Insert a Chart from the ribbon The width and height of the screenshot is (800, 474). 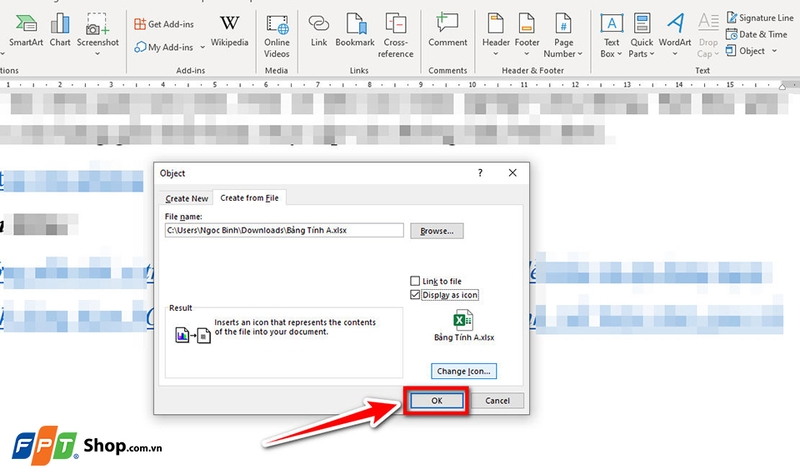60,32
